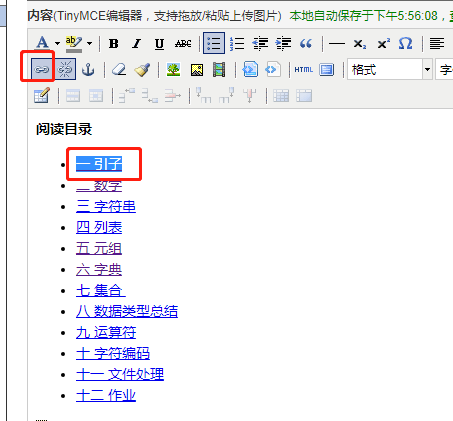This screenshot has height=421, width=453.
Task: Toggle underline formatting
Action: (x=159, y=44)
